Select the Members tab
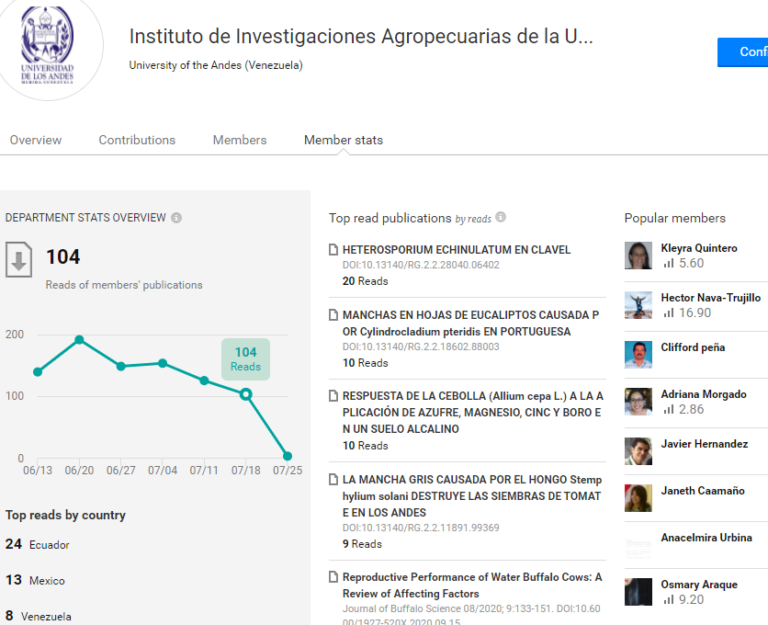This screenshot has height=625, width=768. click(240, 140)
